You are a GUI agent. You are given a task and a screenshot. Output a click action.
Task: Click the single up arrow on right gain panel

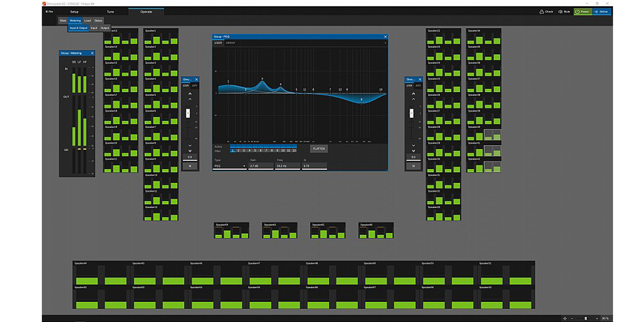(x=413, y=99)
